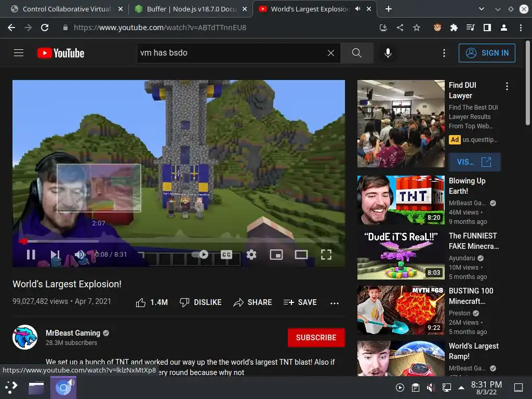
Task: Skip to the next video
Action: coord(55,255)
